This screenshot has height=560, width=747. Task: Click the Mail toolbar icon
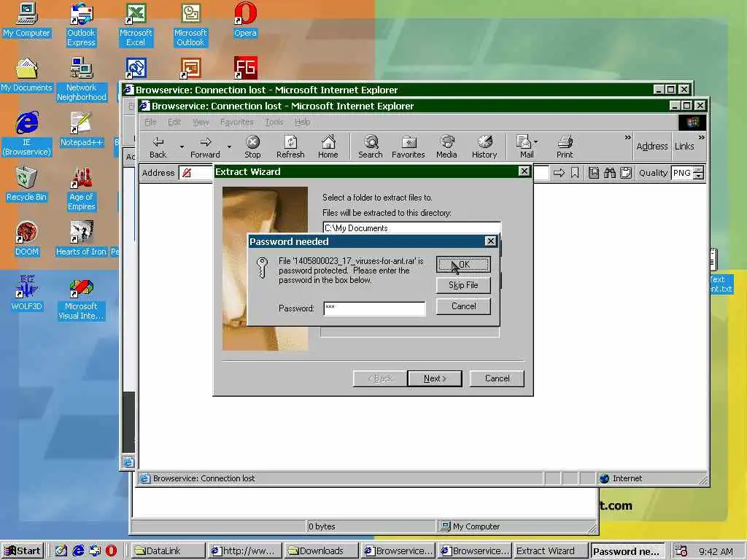(x=525, y=147)
